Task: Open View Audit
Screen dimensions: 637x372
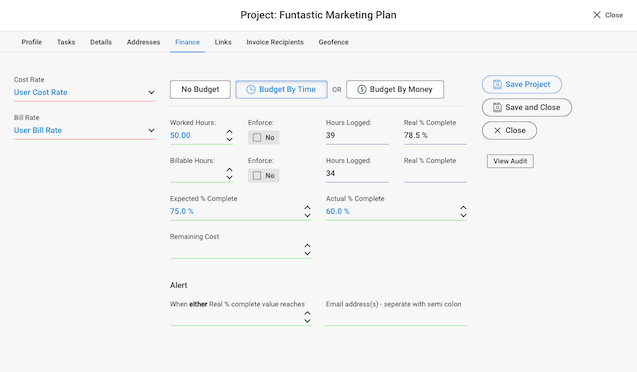Action: click(510, 161)
